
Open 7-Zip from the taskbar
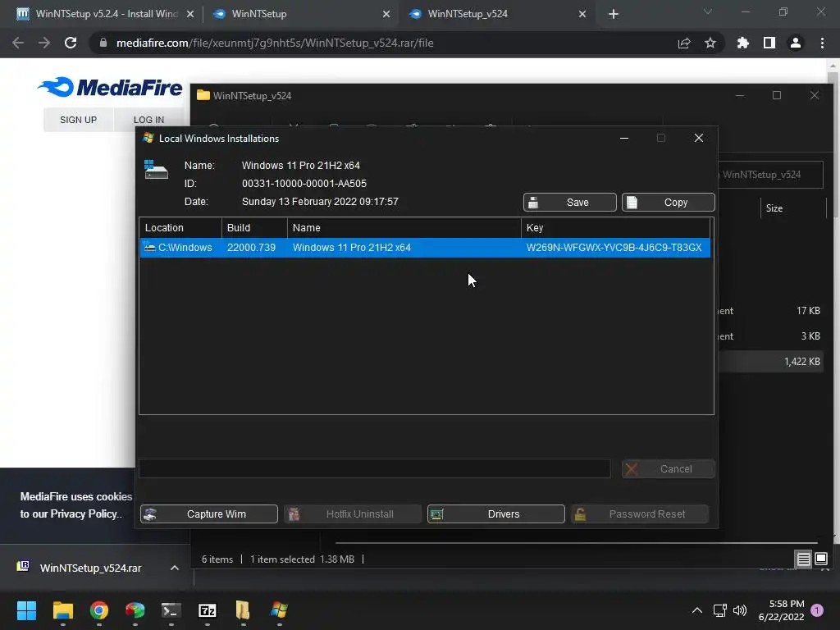pyautogui.click(x=208, y=610)
